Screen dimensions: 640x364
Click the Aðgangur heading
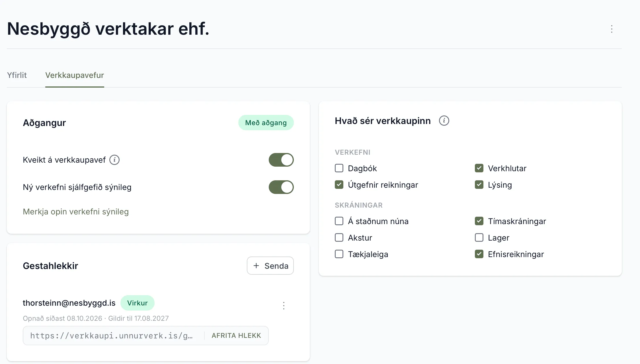pos(44,123)
